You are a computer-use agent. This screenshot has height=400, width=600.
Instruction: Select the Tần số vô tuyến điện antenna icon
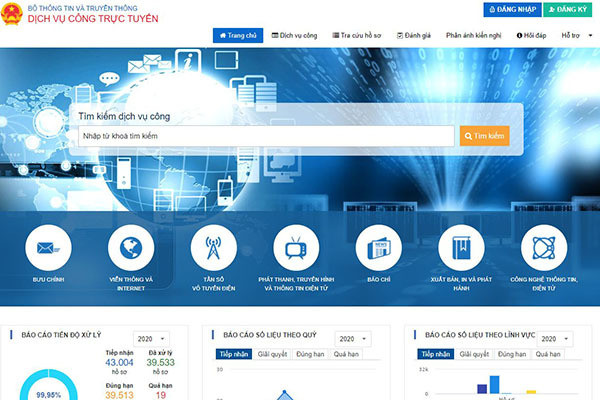coord(212,248)
